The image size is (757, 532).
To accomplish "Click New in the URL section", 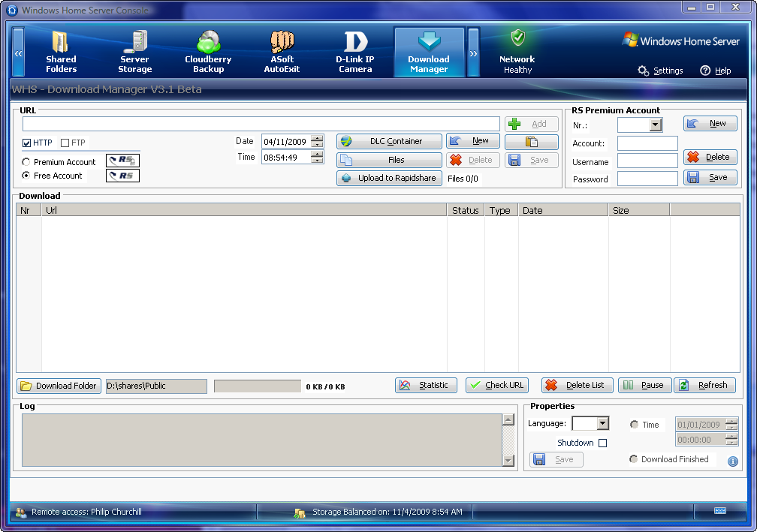I will 472,141.
